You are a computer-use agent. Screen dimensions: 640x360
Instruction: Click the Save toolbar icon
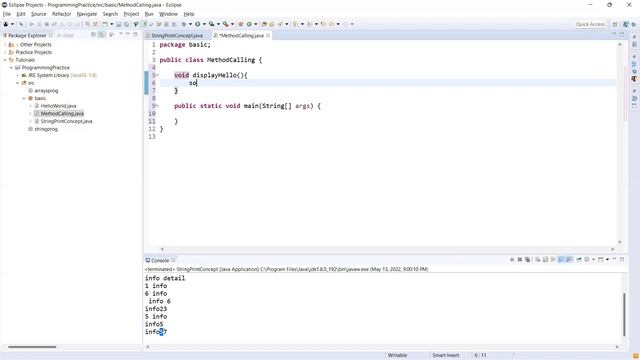pyautogui.click(x=119, y=24)
